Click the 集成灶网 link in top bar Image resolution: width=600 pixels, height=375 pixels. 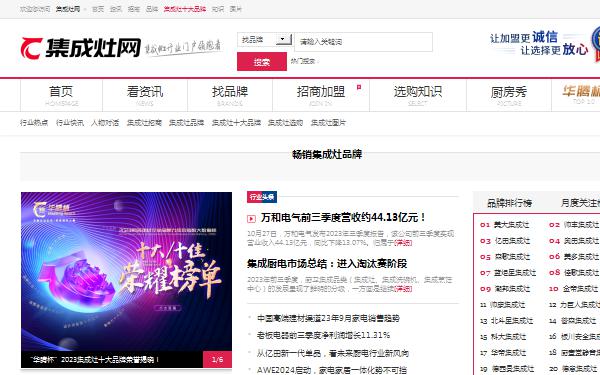(x=68, y=9)
